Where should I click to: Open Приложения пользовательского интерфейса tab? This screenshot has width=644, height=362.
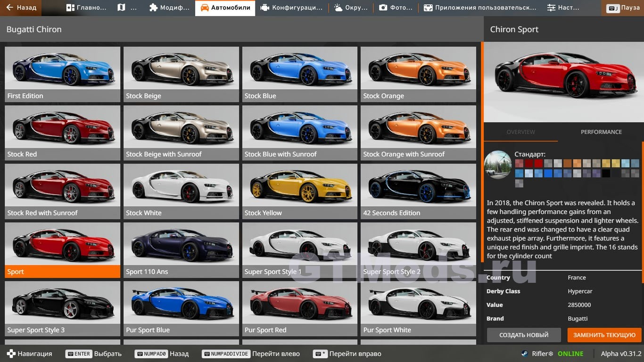(480, 8)
